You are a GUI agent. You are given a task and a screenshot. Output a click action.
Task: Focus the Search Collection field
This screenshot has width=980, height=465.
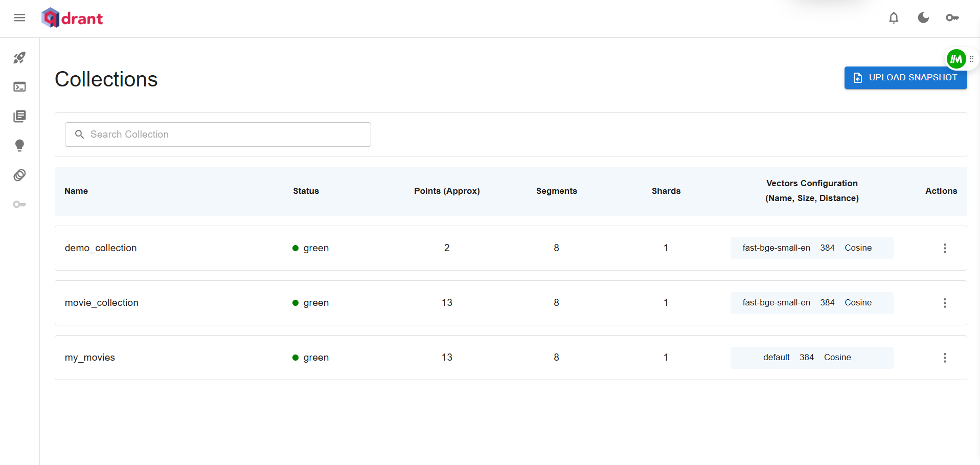pos(218,135)
